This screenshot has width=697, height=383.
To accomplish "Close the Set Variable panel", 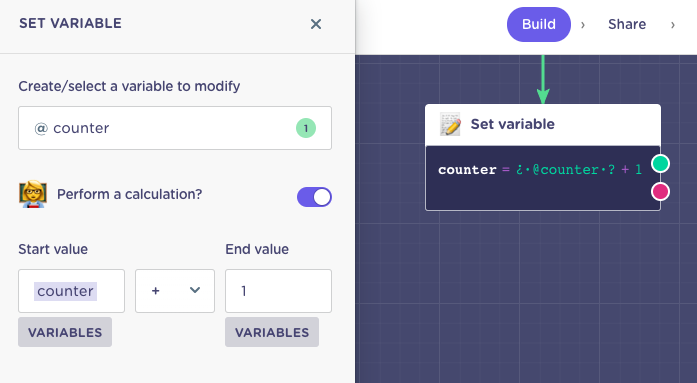I will 316,24.
